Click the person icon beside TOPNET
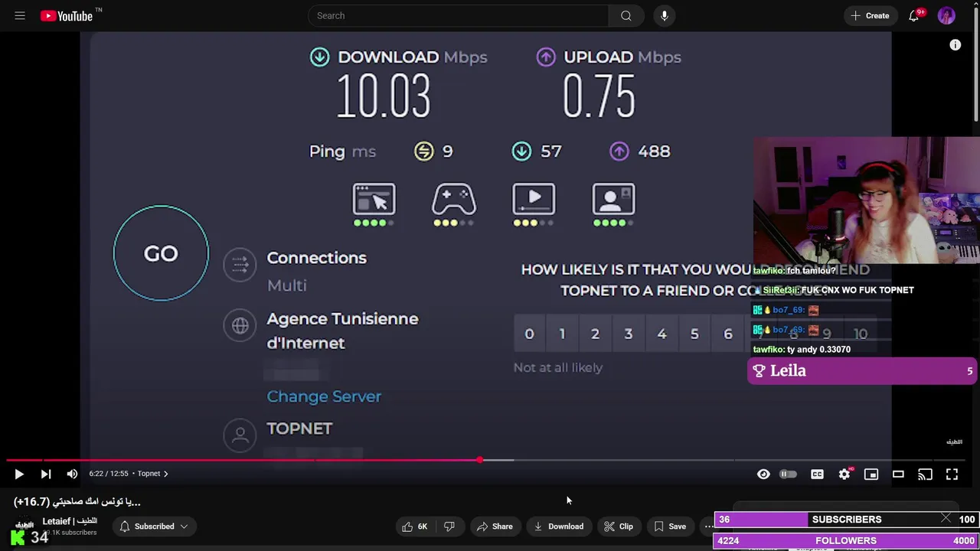 pos(240,435)
